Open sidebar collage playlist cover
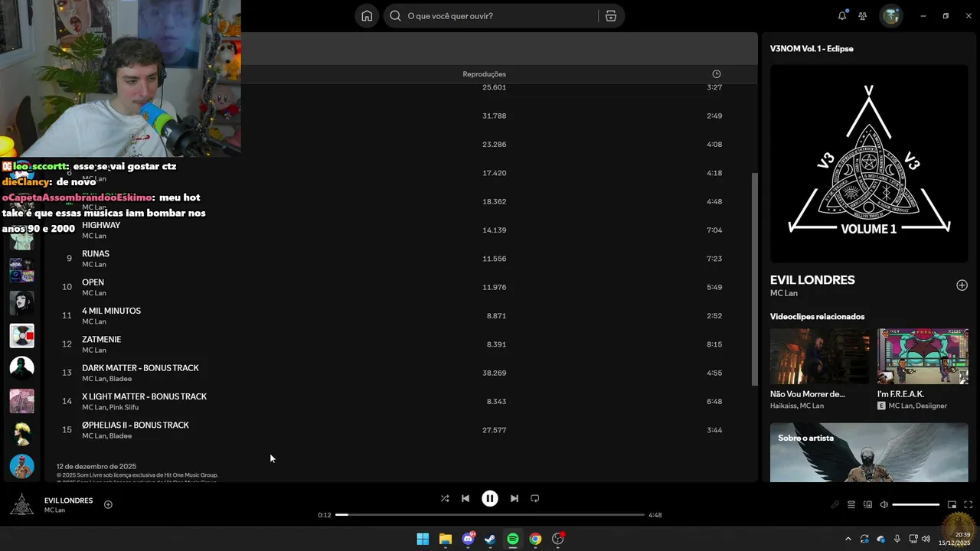 (21, 270)
